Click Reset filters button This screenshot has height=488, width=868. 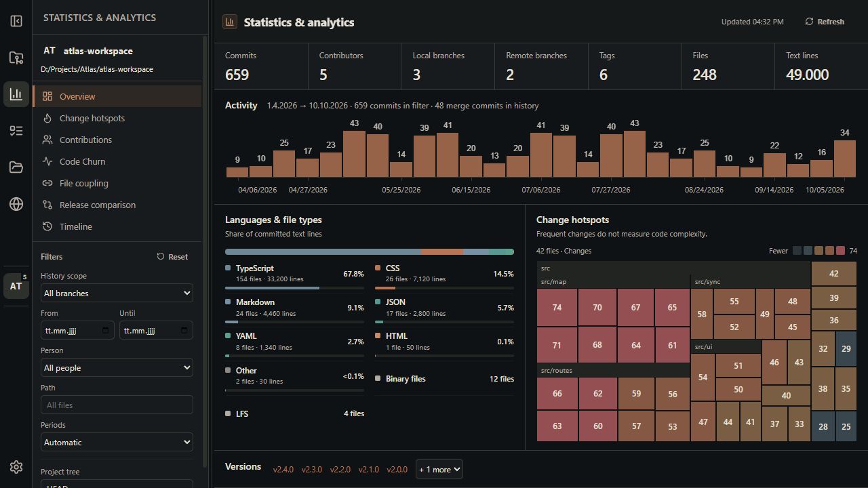[172, 256]
